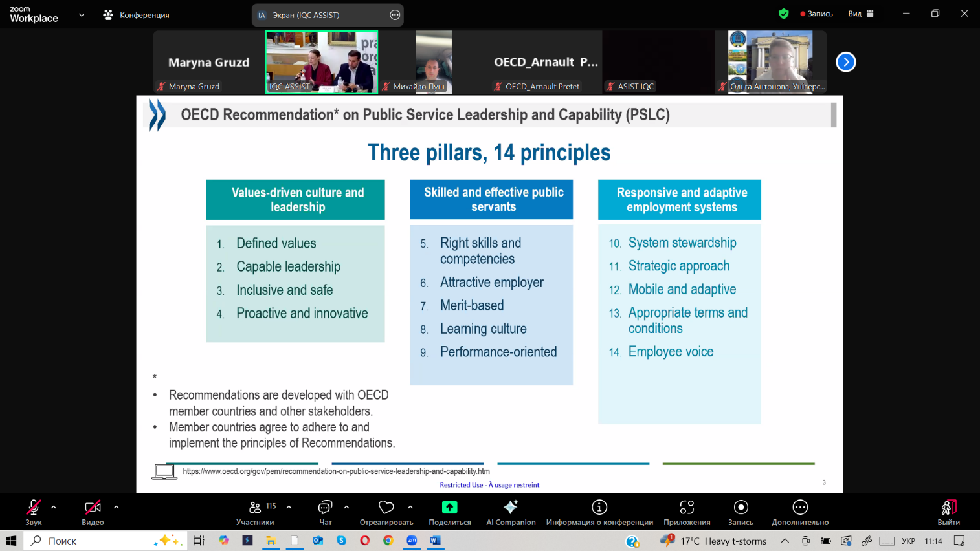Open the touch keyboard tray icon
The width and height of the screenshot is (980, 551).
887,541
